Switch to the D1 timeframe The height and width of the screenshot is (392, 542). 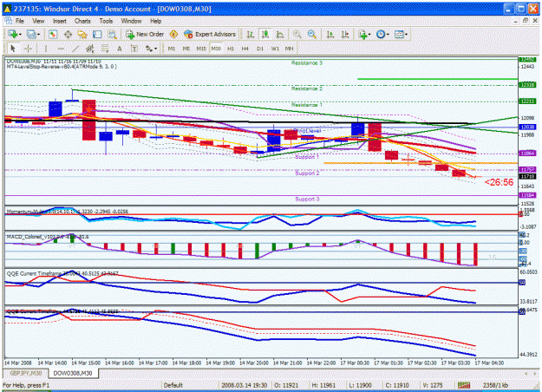click(x=260, y=49)
